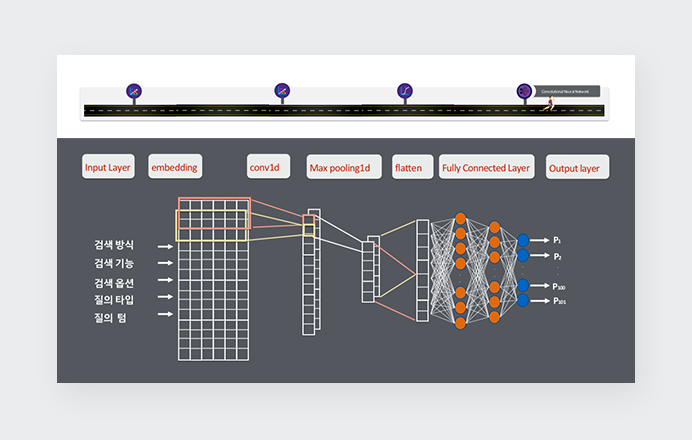Click the running figure on the road
The width and height of the screenshot is (692, 440).
pos(549,104)
